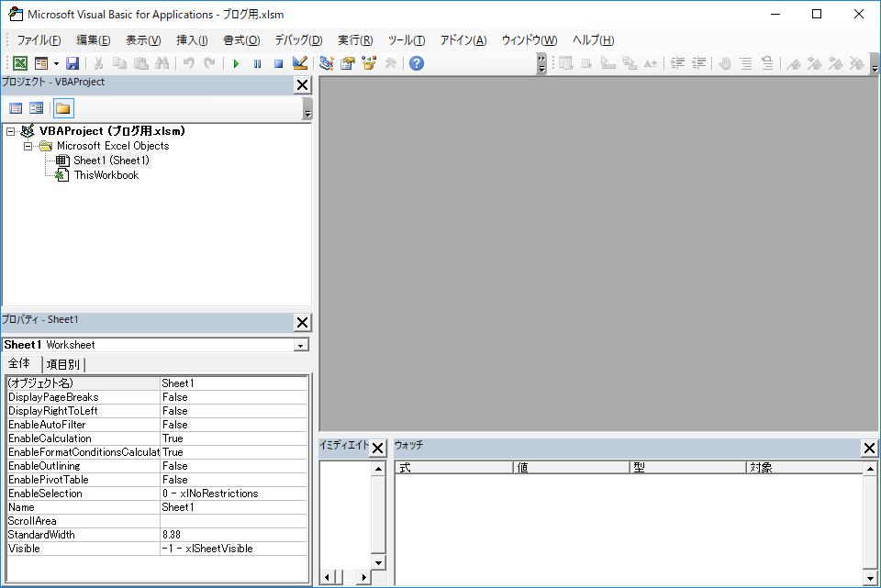Image resolution: width=881 pixels, height=588 pixels.
Task: Click Watch window scroll down arrow
Action: tap(870, 578)
